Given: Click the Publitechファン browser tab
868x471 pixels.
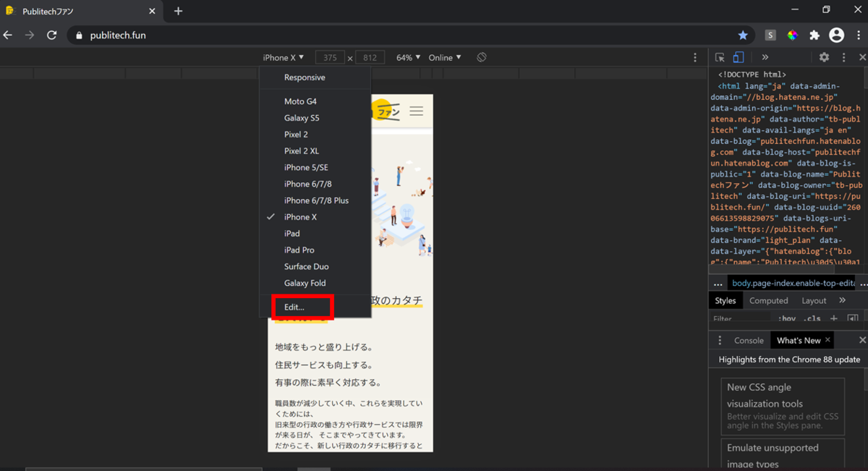Looking at the screenshot, I should [x=80, y=12].
